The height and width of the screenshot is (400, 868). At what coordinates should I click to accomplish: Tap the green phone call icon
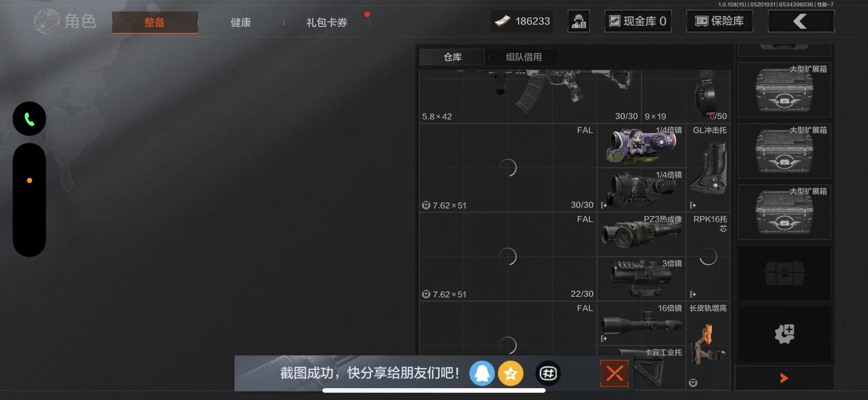coord(29,119)
